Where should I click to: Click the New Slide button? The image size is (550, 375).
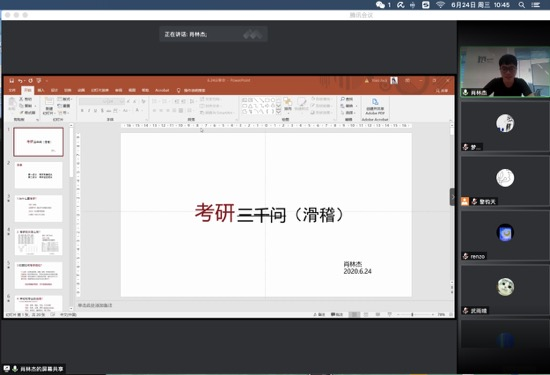point(49,106)
